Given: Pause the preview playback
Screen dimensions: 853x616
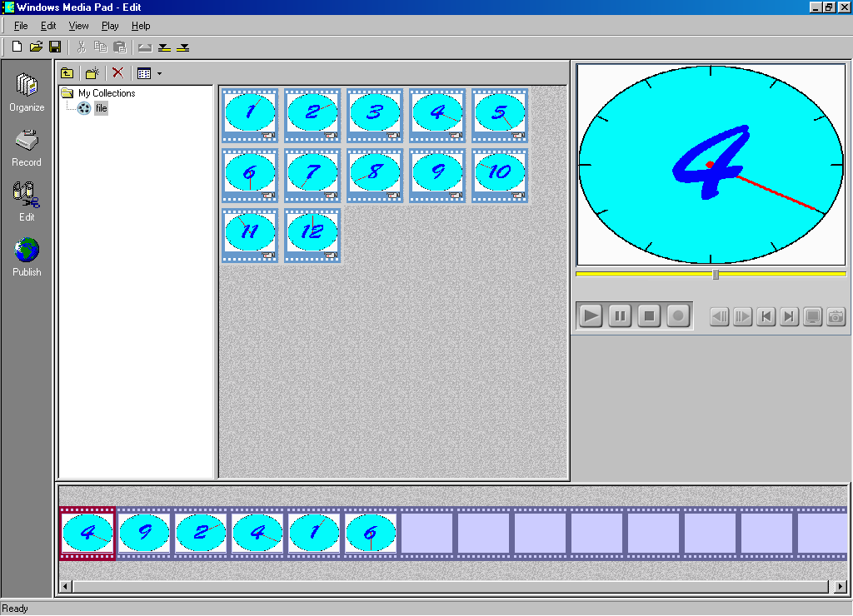Looking at the screenshot, I should point(620,315).
